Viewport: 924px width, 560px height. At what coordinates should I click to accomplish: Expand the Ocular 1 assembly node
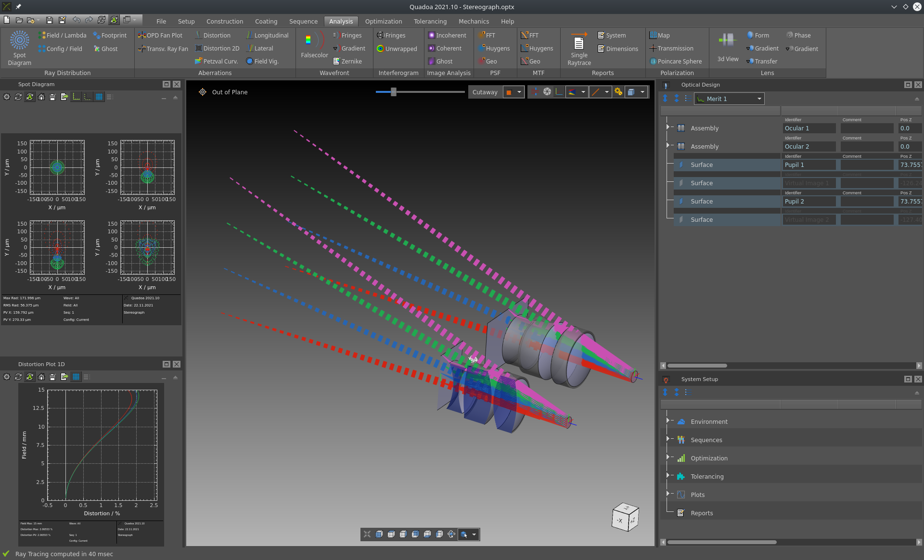(x=667, y=127)
